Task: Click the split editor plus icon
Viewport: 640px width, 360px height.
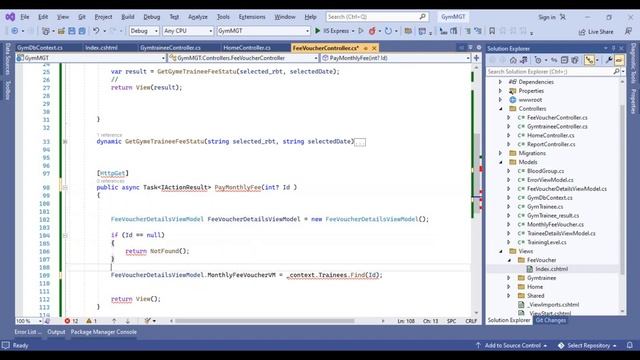Action: click(476, 58)
